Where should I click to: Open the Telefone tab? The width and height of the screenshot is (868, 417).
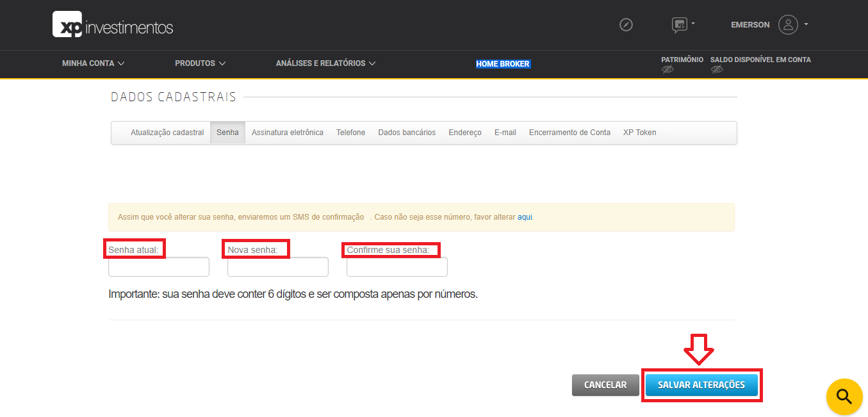click(350, 133)
